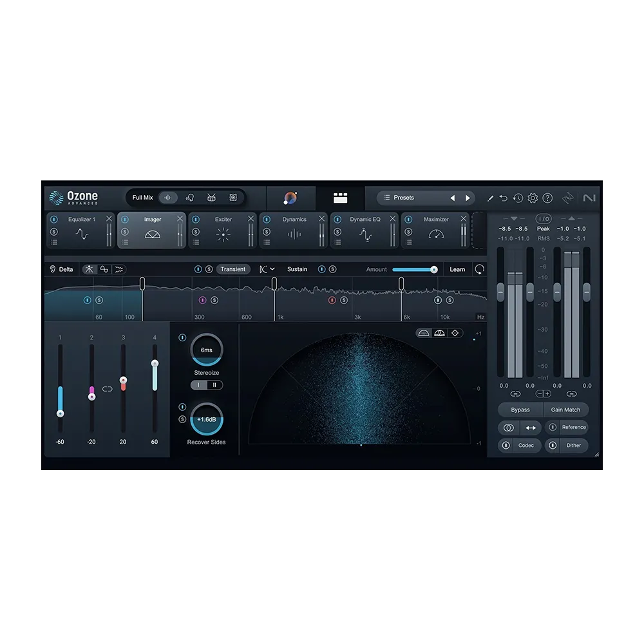This screenshot has width=644, height=644.
Task: Click the Gain Match button
Action: 565,410
